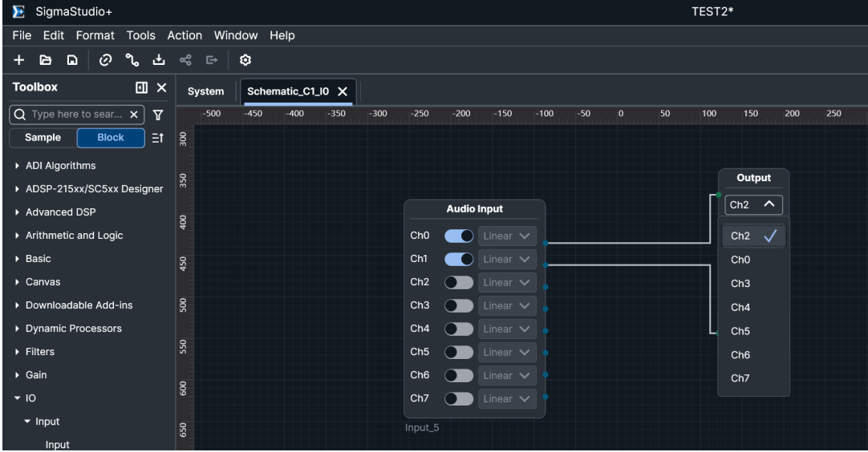Screen dimensions: 868x452
Task: Toggle the Ch0 audio input switch
Action: click(459, 236)
